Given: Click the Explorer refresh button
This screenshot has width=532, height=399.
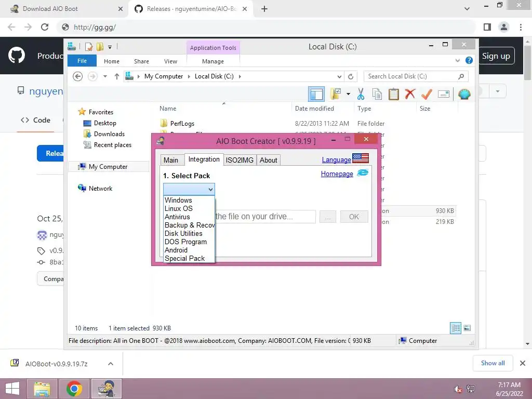Looking at the screenshot, I should pyautogui.click(x=351, y=76).
